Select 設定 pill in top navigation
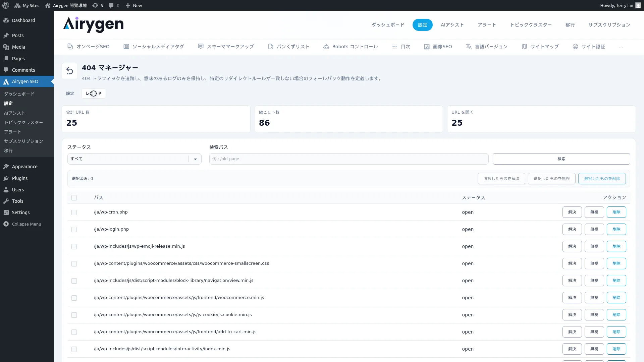Screen dimensions: 644x362 (x=422, y=25)
